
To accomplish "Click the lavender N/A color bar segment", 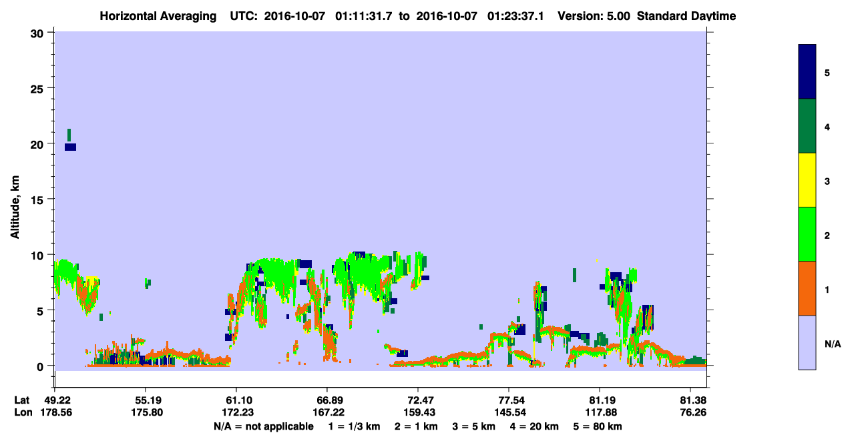I will click(807, 342).
